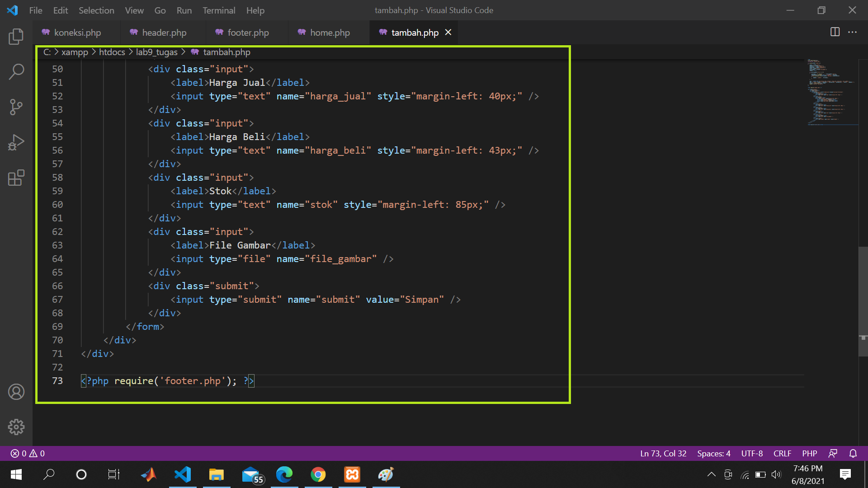Open Visual Studio Code on taskbar
The height and width of the screenshot is (488, 868).
183,474
